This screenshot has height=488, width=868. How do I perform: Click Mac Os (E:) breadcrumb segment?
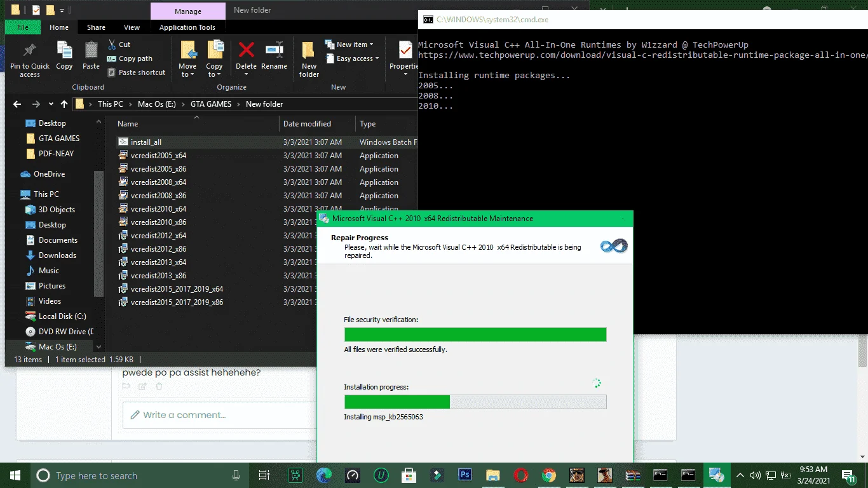click(x=157, y=104)
